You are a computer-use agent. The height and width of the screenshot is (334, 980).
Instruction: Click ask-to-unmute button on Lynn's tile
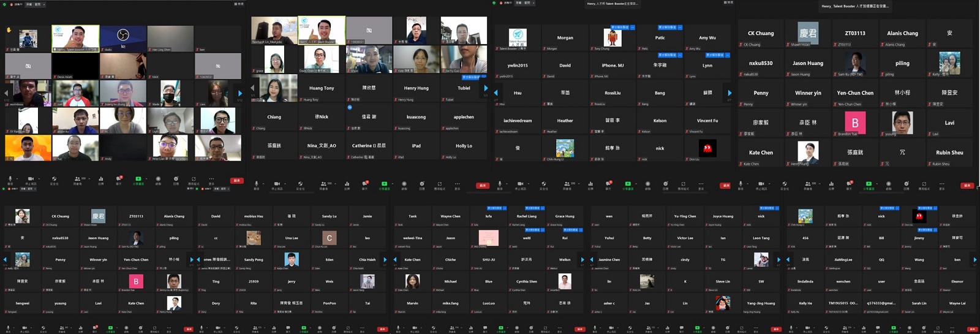point(714,55)
